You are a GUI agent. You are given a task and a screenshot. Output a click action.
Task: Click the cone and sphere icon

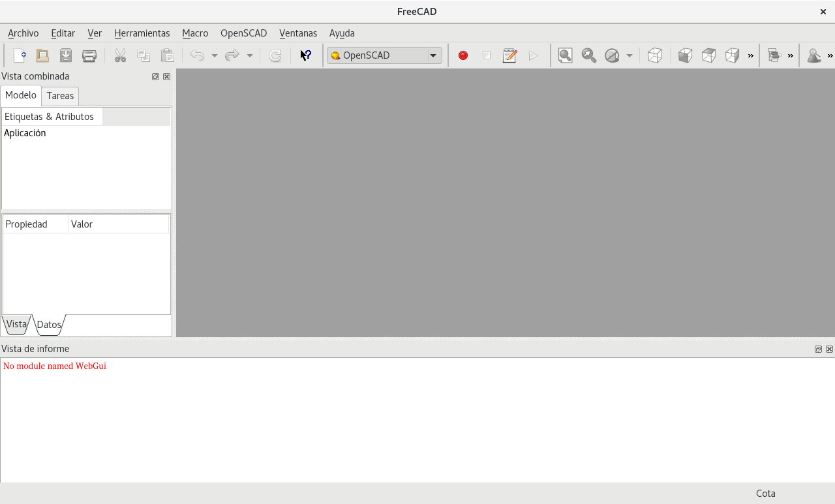pos(814,55)
